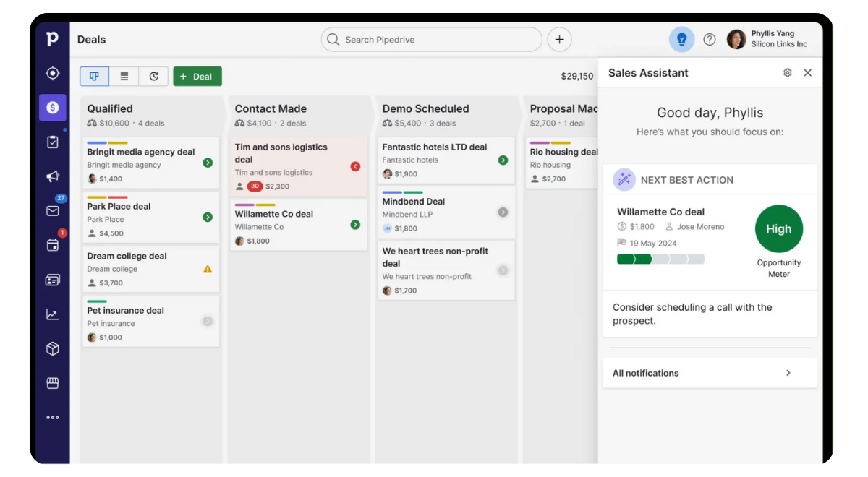868x477 pixels.
Task: Click the 19 May 2024 date
Action: (653, 243)
